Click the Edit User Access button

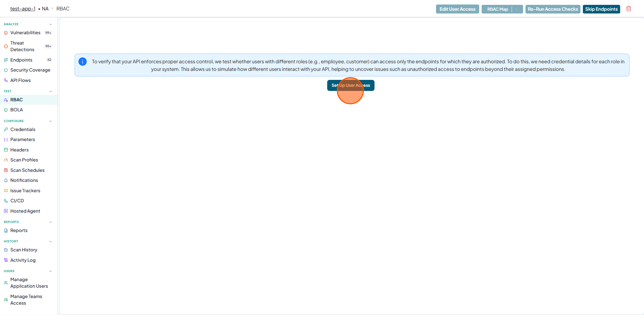pyautogui.click(x=457, y=9)
